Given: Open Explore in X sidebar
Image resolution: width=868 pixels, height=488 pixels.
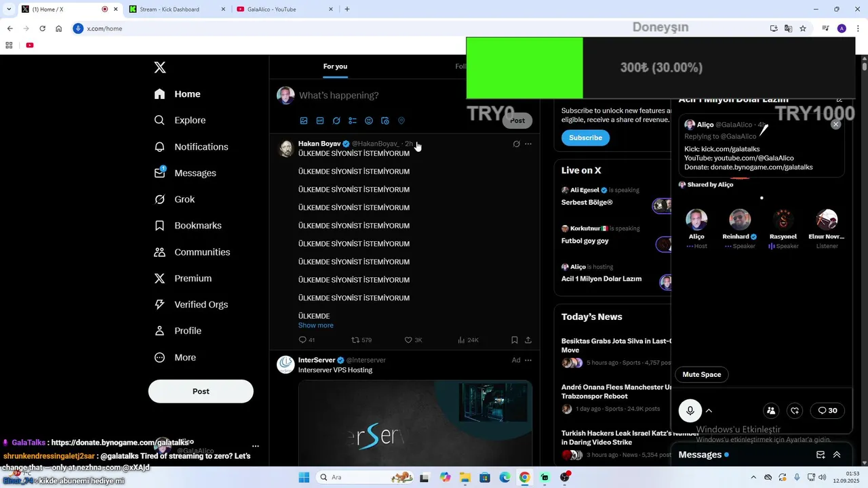Looking at the screenshot, I should (180, 120).
